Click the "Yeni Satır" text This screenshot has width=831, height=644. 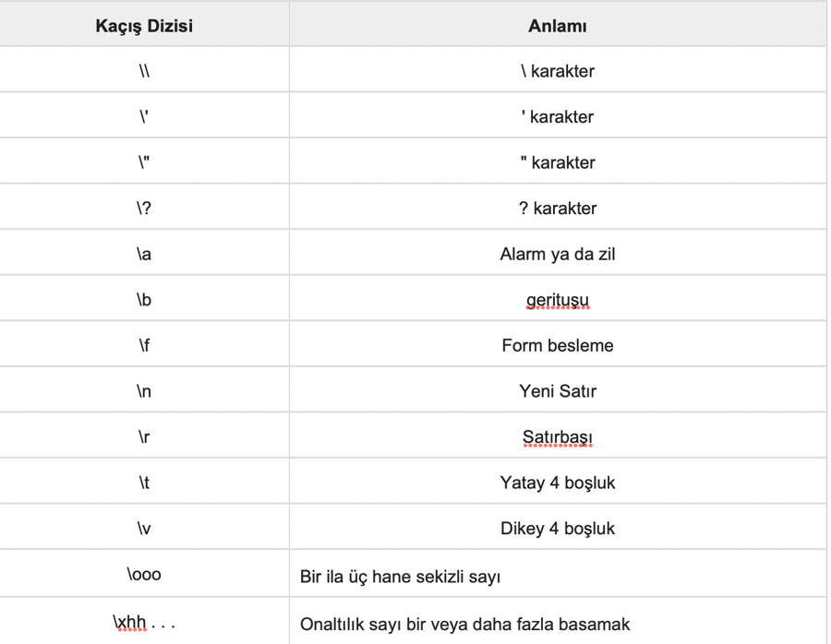557,391
